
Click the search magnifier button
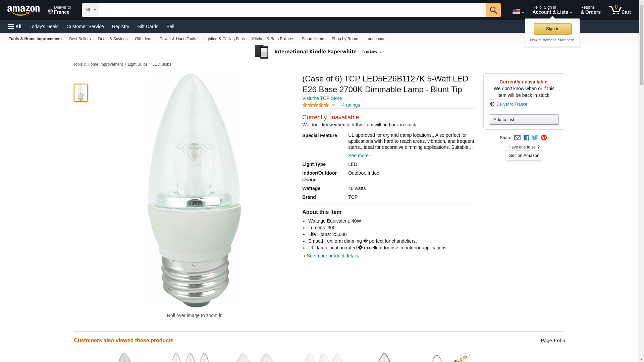tap(493, 10)
